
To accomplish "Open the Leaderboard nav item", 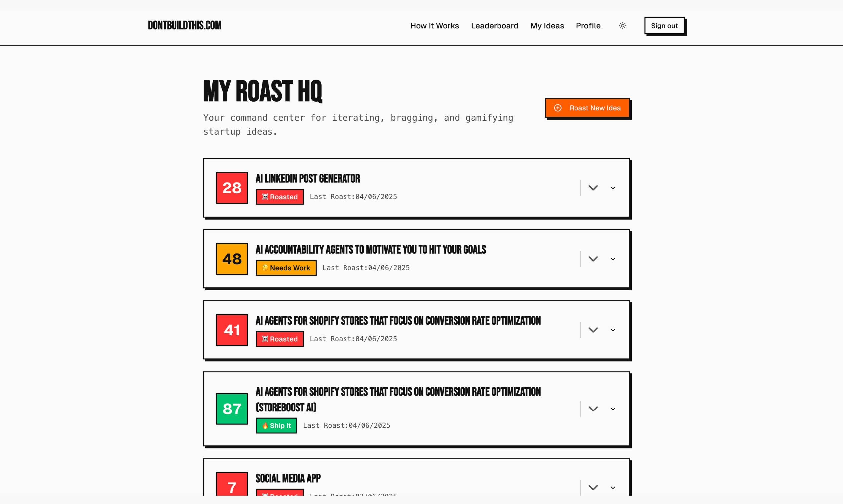I will tap(495, 26).
